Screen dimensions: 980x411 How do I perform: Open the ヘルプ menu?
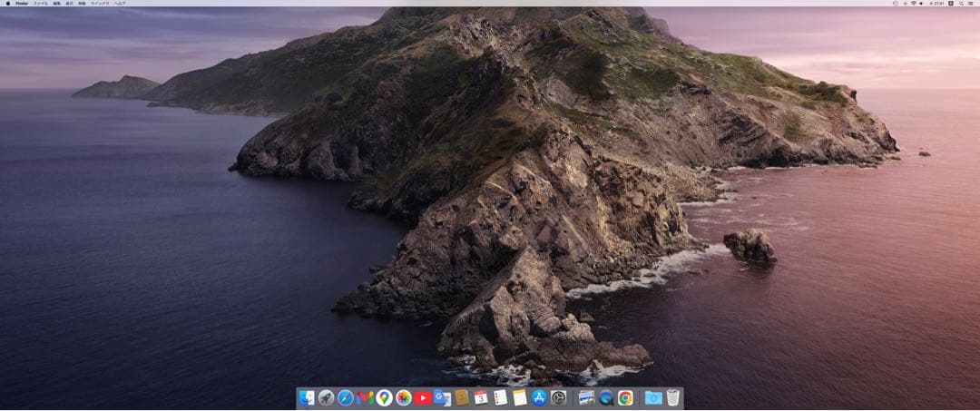click(120, 3)
